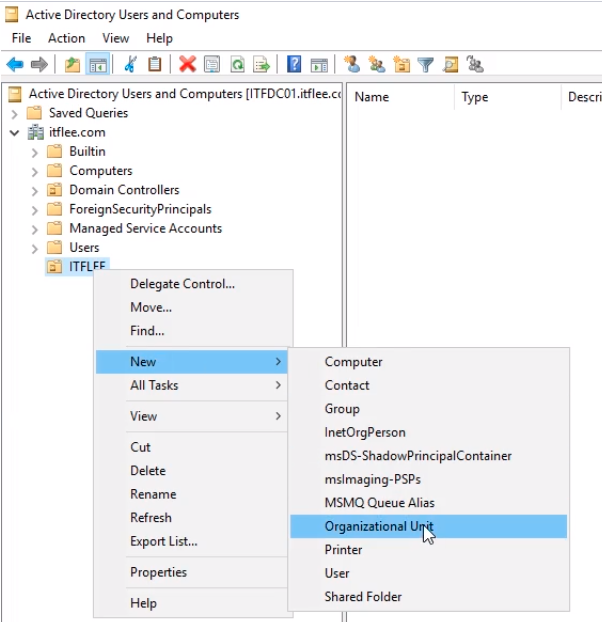Click the Back arrow toolbar icon
602x622 pixels.
coord(15,64)
